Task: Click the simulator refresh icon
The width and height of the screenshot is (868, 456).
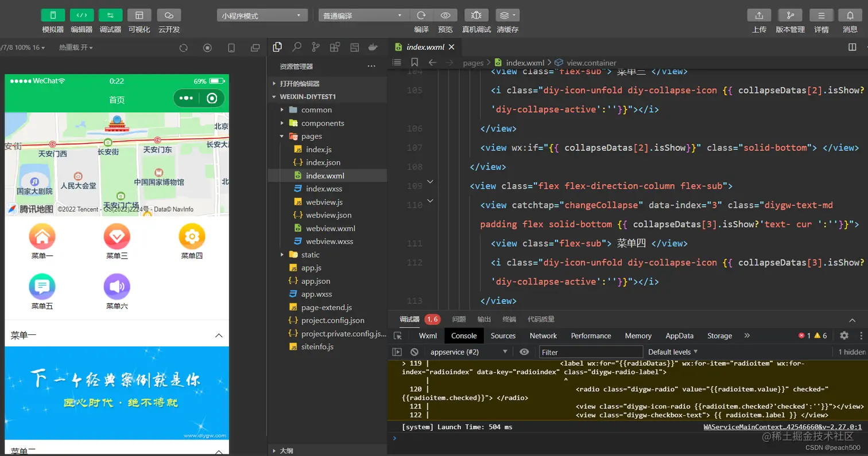Action: click(x=184, y=48)
